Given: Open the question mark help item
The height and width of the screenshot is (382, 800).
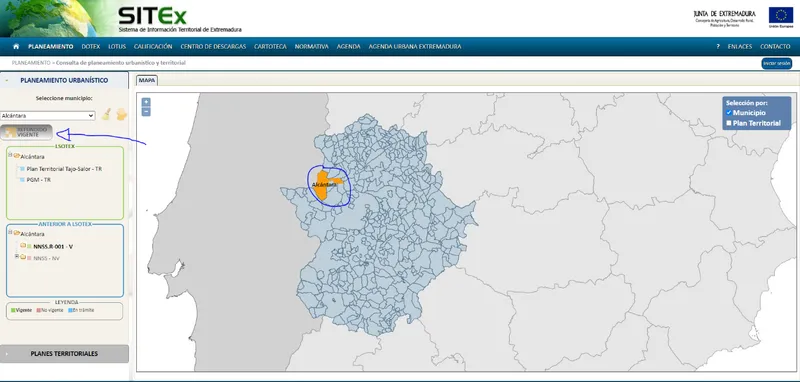Looking at the screenshot, I should (x=718, y=46).
